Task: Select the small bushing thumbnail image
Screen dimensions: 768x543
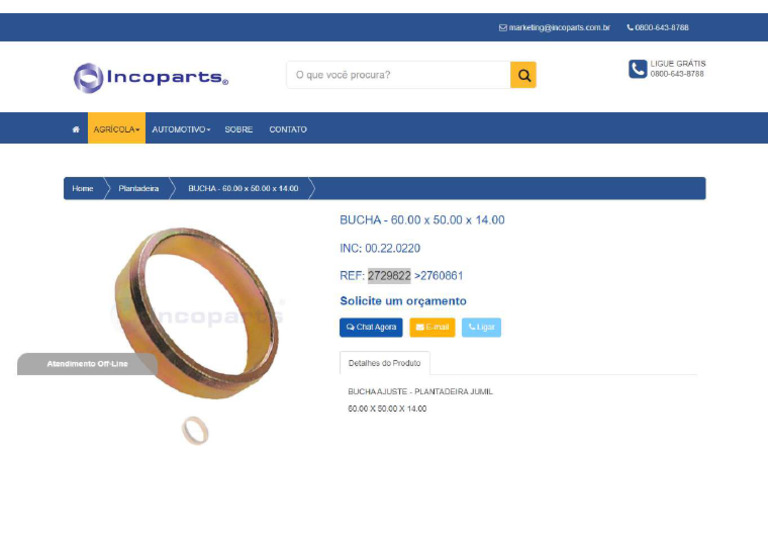Action: pos(195,430)
